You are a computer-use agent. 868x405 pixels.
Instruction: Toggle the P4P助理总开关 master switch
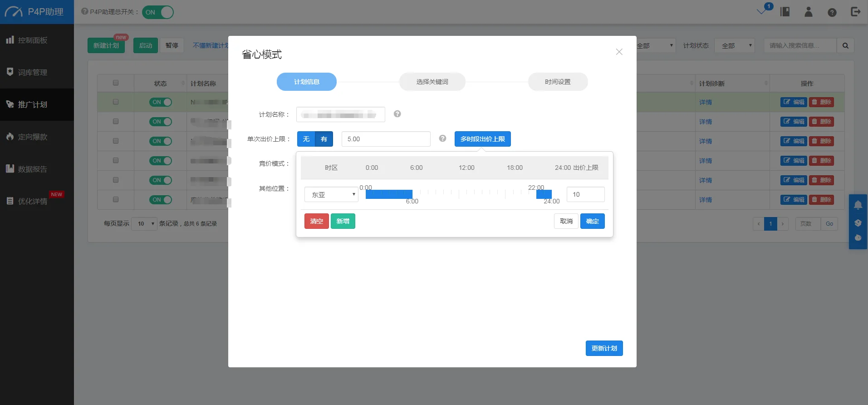[158, 12]
